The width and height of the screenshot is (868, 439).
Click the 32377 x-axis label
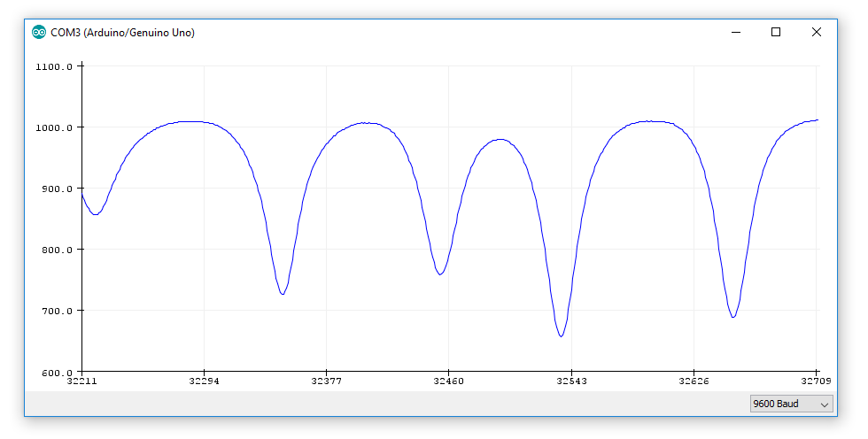[327, 381]
